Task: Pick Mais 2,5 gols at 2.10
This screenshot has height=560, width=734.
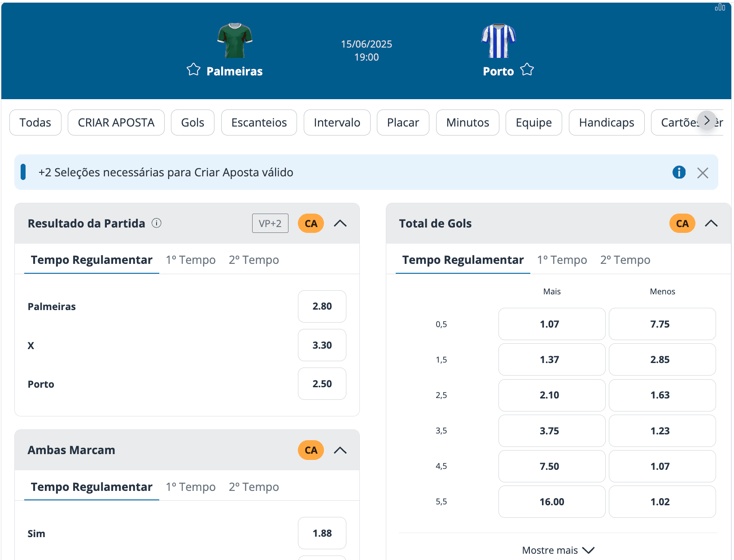Action: (552, 395)
